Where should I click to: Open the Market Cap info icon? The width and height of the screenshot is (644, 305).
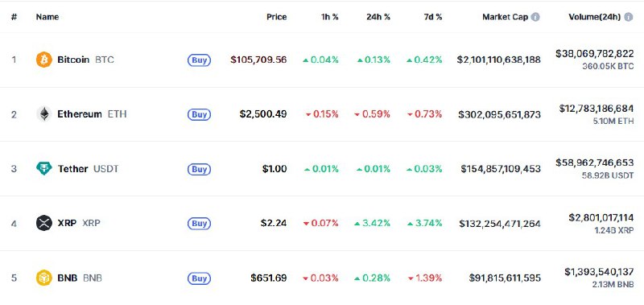coord(535,17)
